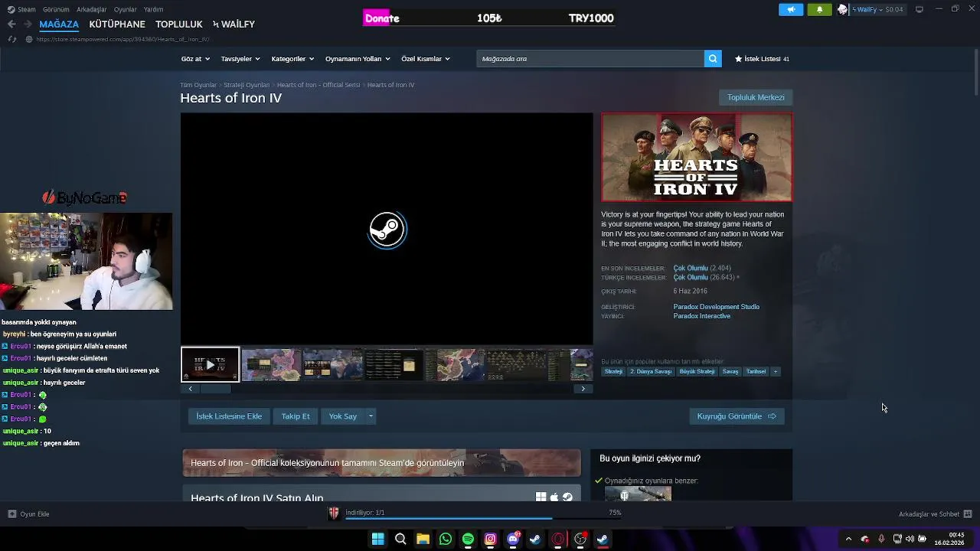Open Windows taskbar search

(400, 540)
